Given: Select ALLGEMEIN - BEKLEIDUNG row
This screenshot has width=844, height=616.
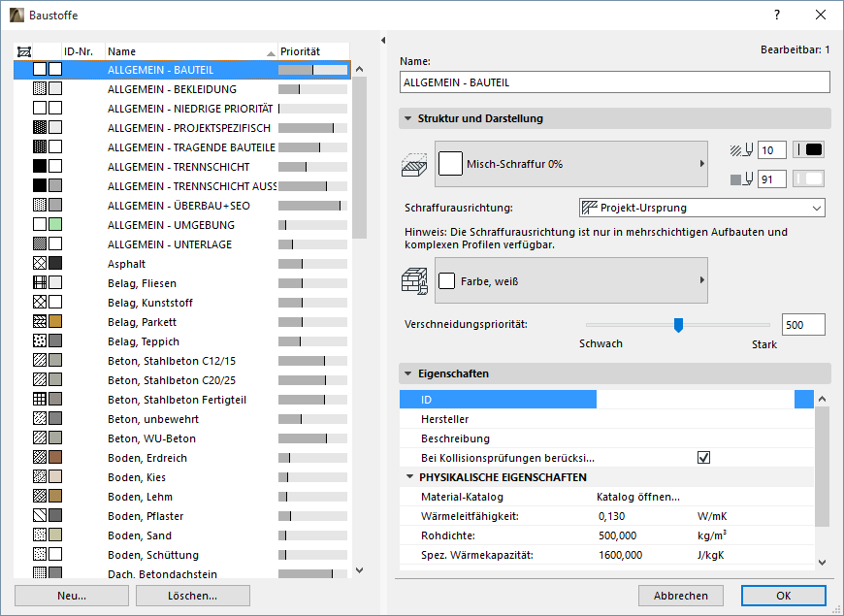Looking at the screenshot, I should click(182, 89).
